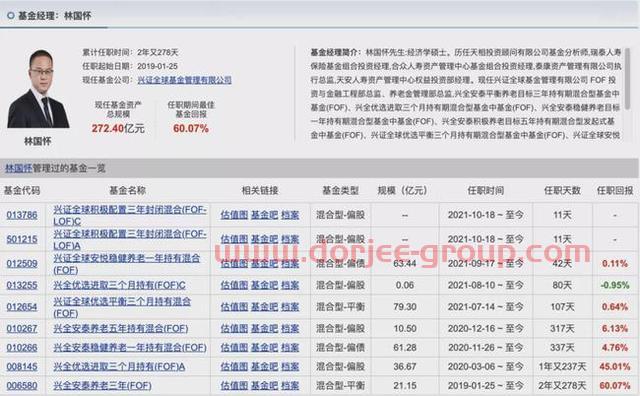The height and width of the screenshot is (396, 640).
Task: Open fund code 501215 link
Action: 22,239
